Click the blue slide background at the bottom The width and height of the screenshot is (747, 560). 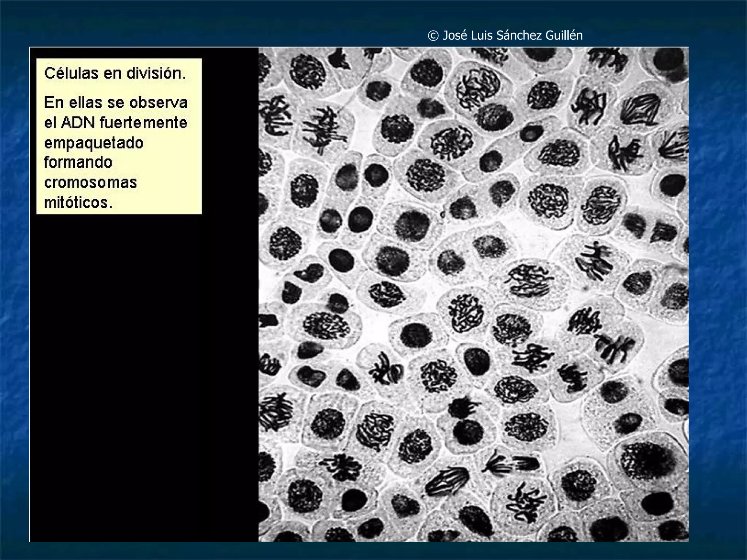click(373, 551)
